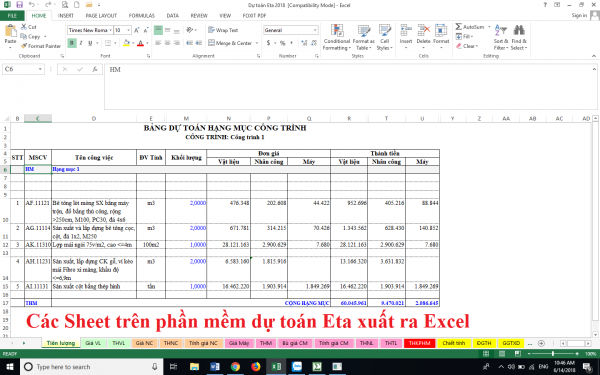The width and height of the screenshot is (600, 375).
Task: Decrease indent in Alignment group
Action: [x=189, y=43]
